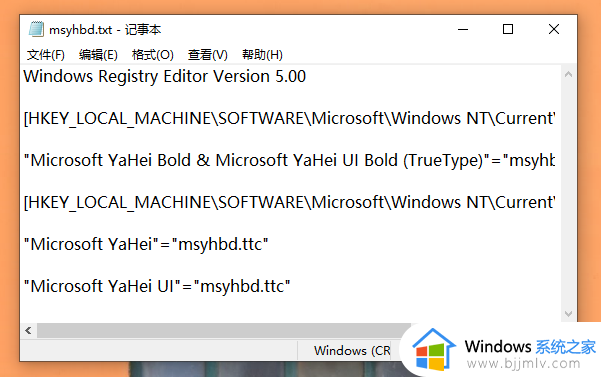Click the line 'Windows Registry Editor Version 5.00'

[x=165, y=76]
